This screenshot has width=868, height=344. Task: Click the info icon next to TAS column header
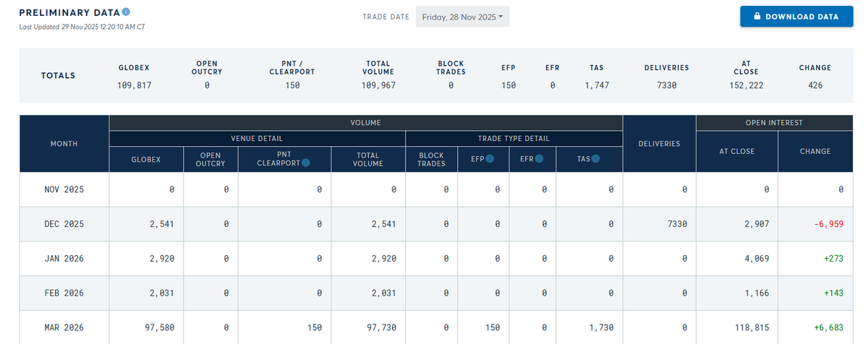click(x=597, y=159)
